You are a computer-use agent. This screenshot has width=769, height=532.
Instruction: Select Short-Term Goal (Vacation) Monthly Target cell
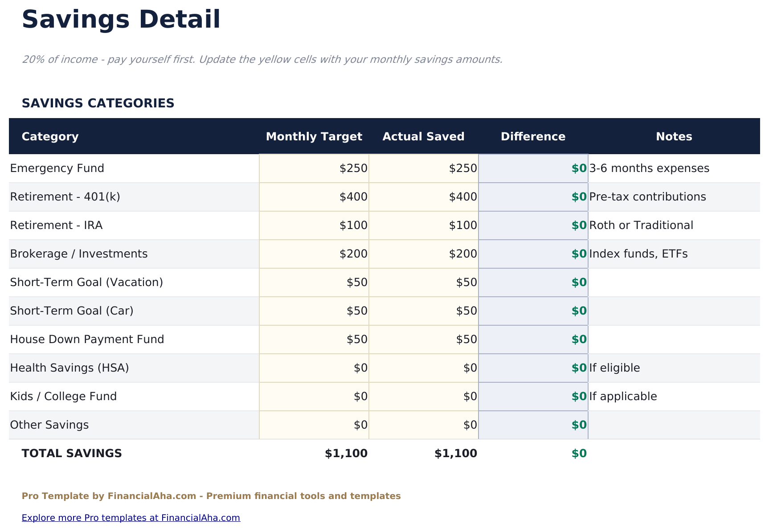(x=314, y=282)
